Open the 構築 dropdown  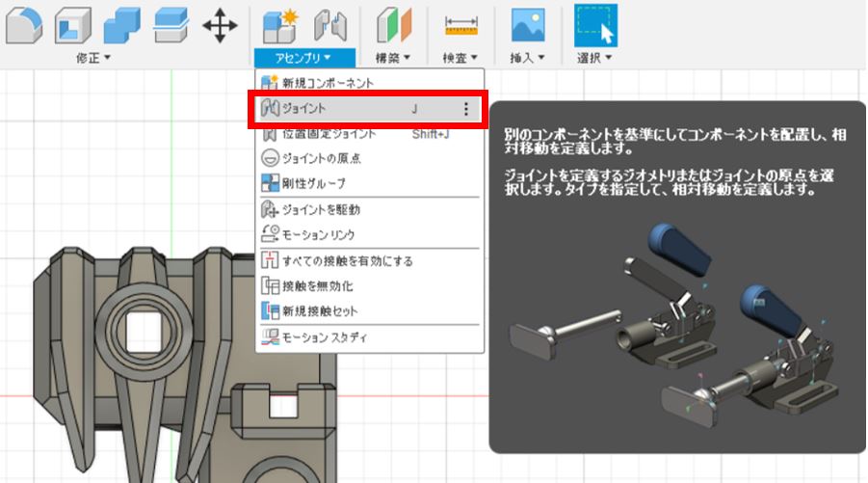tap(393, 58)
